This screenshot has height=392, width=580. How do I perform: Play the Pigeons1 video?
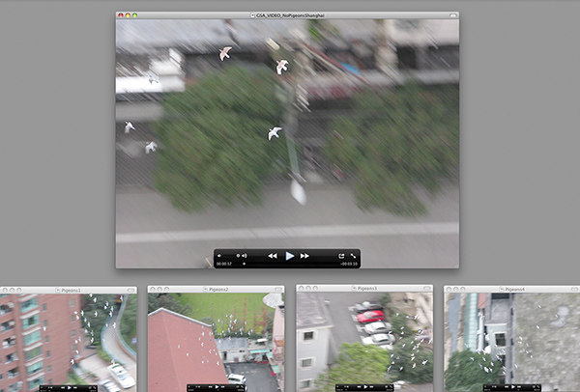[x=70, y=388]
